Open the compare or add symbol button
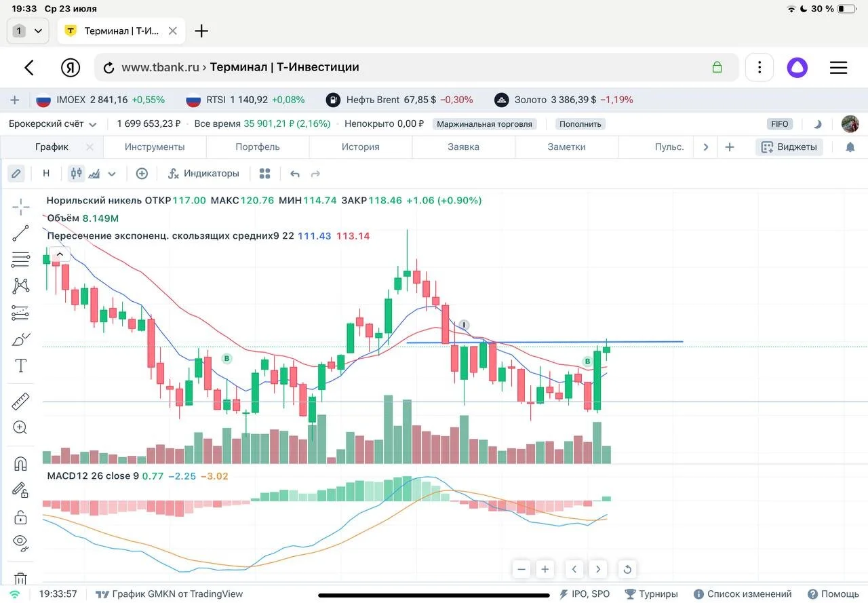The height and width of the screenshot is (603, 868). tap(142, 174)
